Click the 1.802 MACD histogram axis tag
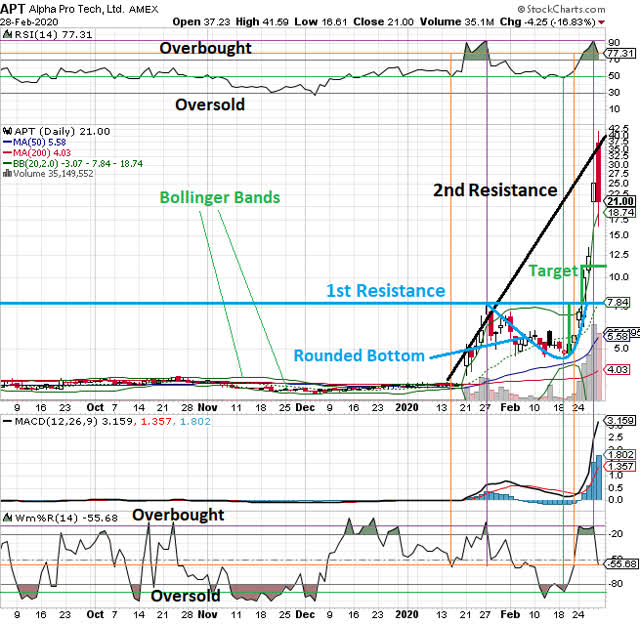 click(x=620, y=454)
